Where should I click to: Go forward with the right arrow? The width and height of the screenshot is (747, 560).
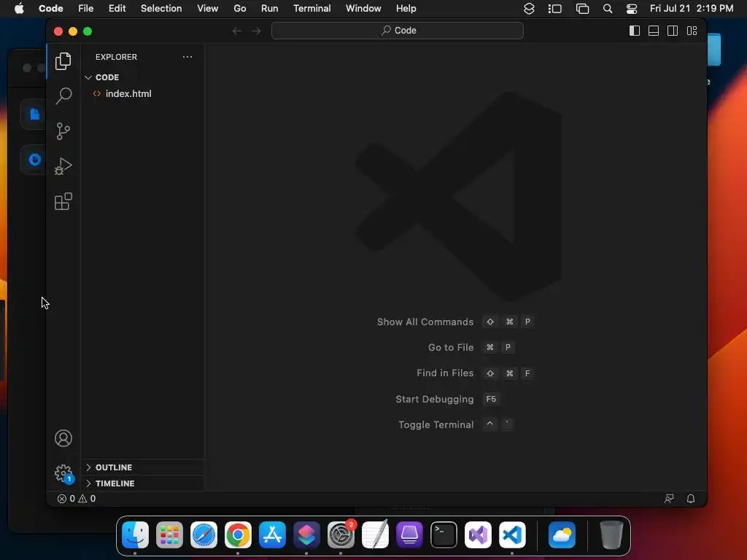click(256, 31)
